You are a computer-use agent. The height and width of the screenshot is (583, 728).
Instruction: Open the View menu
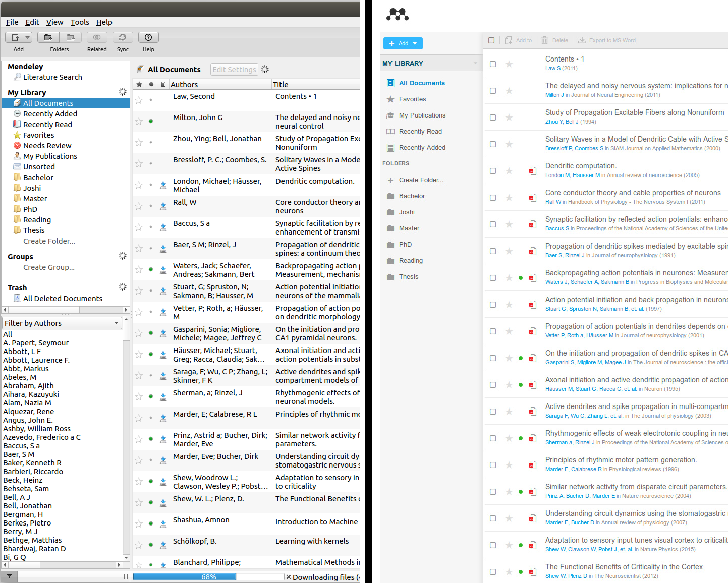click(54, 22)
